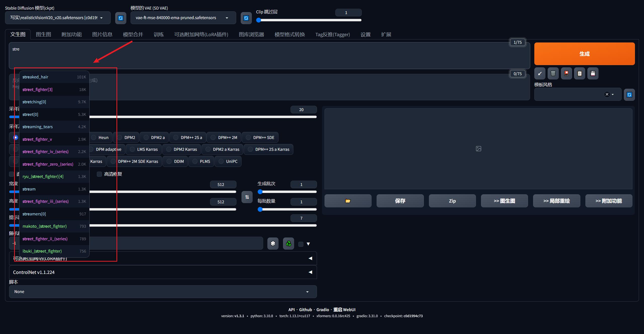Enable the 高清修复 checkbox
This screenshot has height=334, width=644.
(99, 174)
